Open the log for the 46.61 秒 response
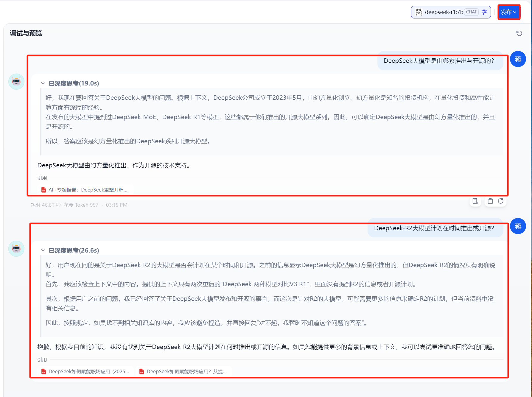Image resolution: width=532 pixels, height=397 pixels. point(475,201)
